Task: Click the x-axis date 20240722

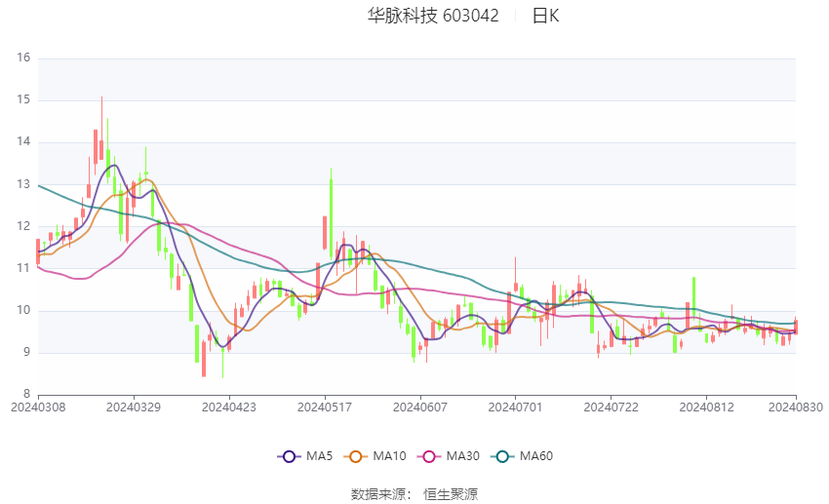Action: 612,407
